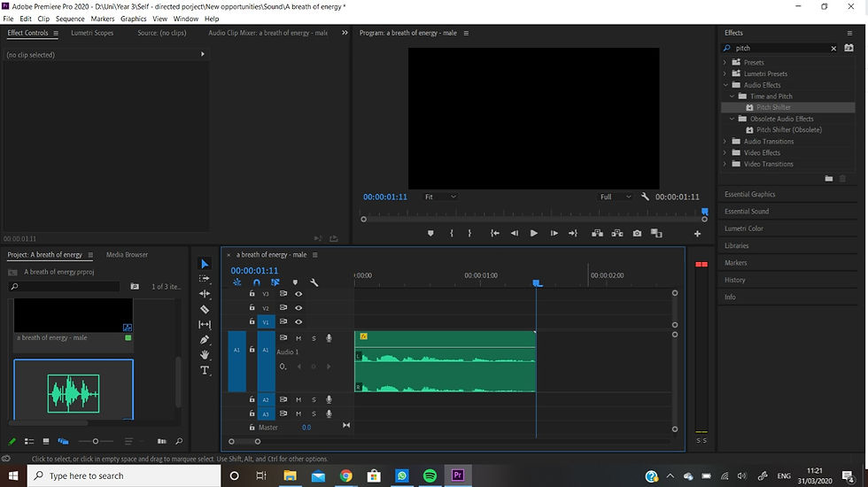Image resolution: width=868 pixels, height=487 pixels.
Task: Select the Ripple Edit tool
Action: pyautogui.click(x=205, y=294)
